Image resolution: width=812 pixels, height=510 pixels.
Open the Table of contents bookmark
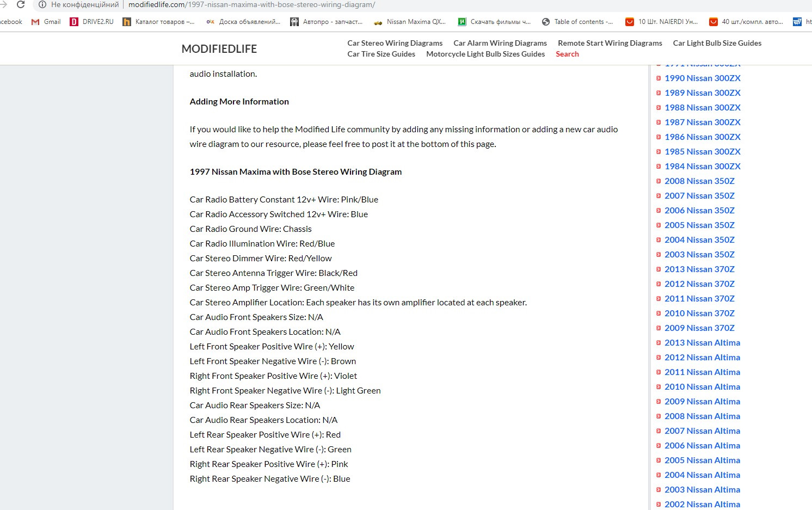[x=577, y=22]
